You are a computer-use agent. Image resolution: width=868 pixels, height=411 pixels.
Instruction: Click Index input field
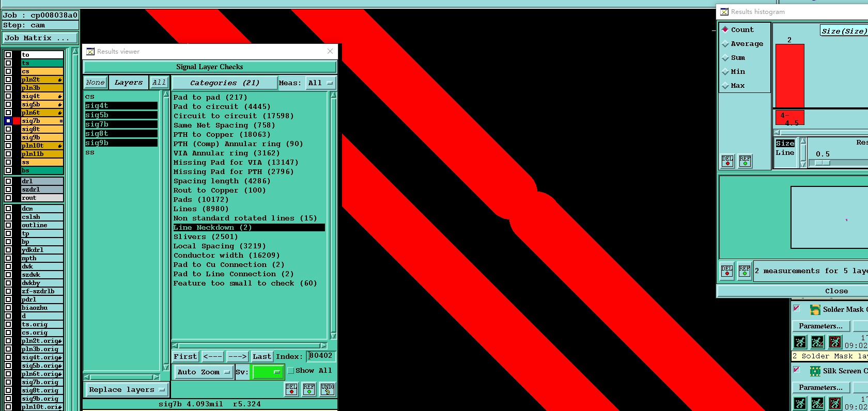[321, 356]
